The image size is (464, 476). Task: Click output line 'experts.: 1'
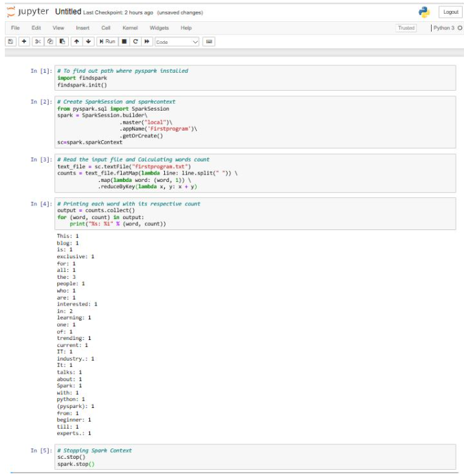tap(74, 433)
